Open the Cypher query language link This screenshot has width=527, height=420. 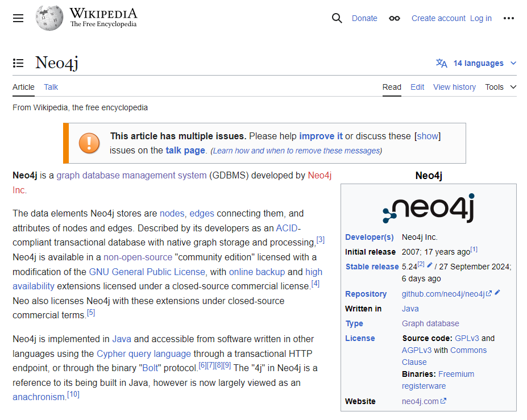[x=144, y=354]
